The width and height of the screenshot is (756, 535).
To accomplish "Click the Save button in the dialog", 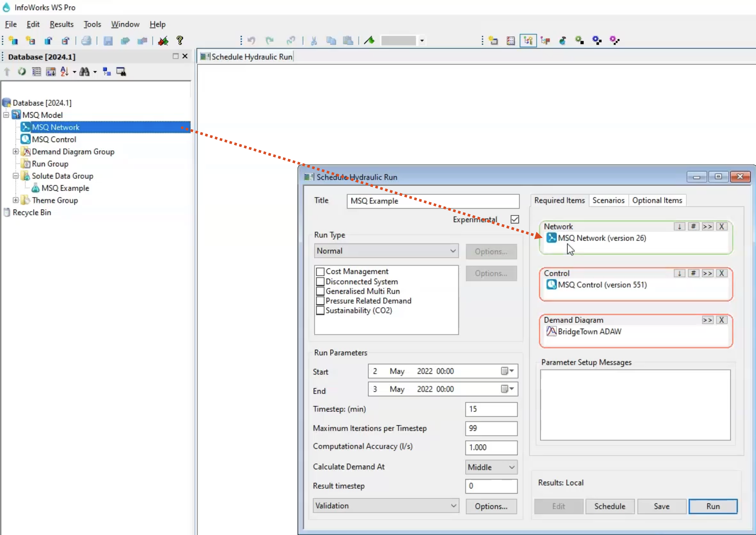I will (661, 506).
